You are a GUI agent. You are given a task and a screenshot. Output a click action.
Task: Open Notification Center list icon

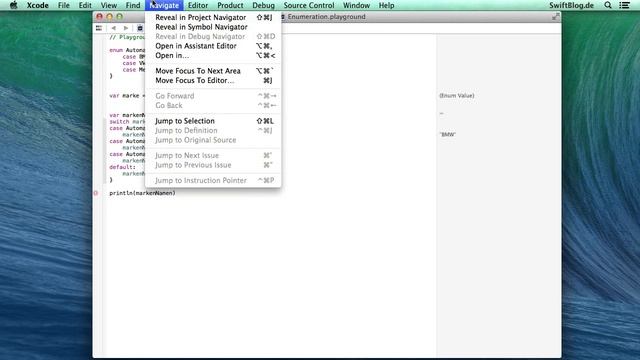click(x=624, y=5)
